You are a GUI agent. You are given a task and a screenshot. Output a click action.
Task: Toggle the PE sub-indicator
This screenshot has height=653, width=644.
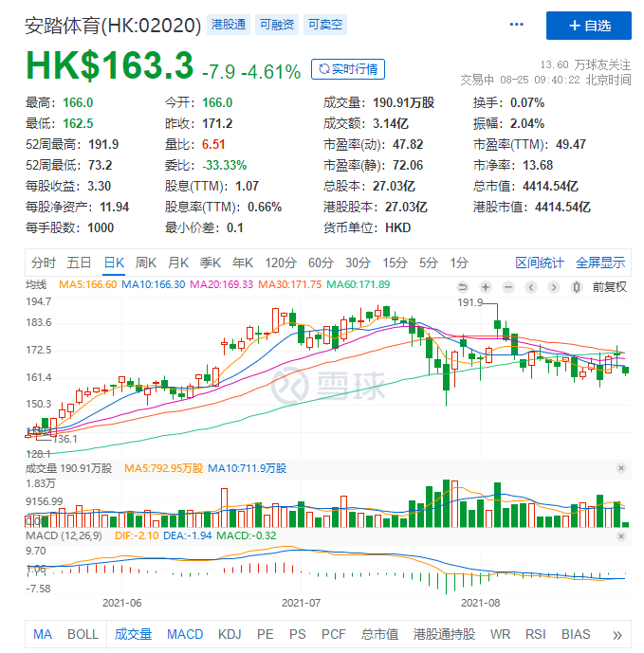266,634
